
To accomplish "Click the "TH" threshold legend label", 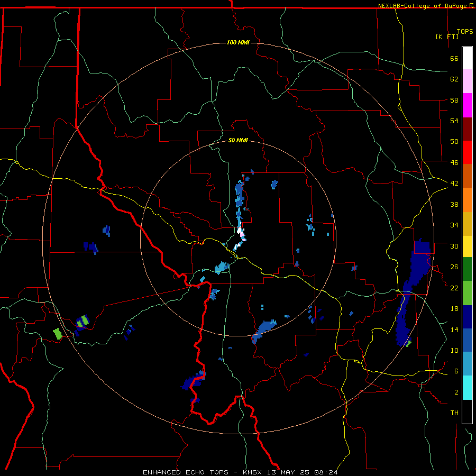I will (454, 413).
